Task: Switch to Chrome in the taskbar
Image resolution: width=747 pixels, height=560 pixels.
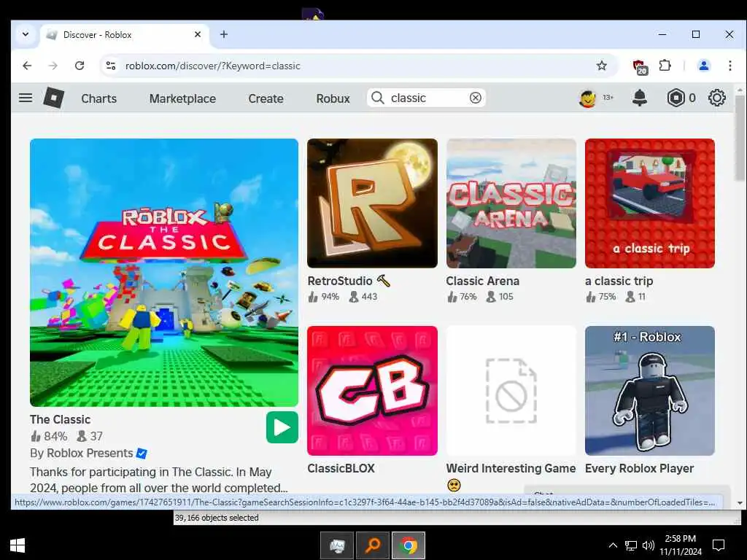Action: pos(409,545)
